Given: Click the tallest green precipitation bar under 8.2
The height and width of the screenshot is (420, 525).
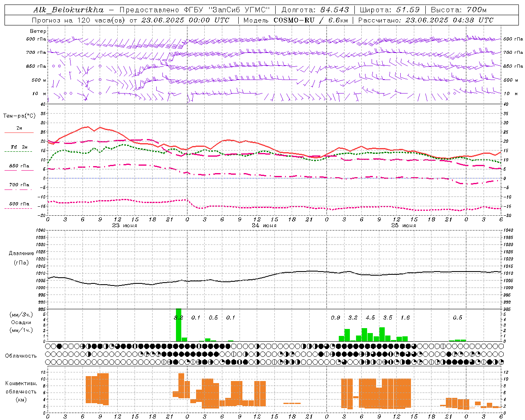Looking at the screenshot, I should point(178,325).
